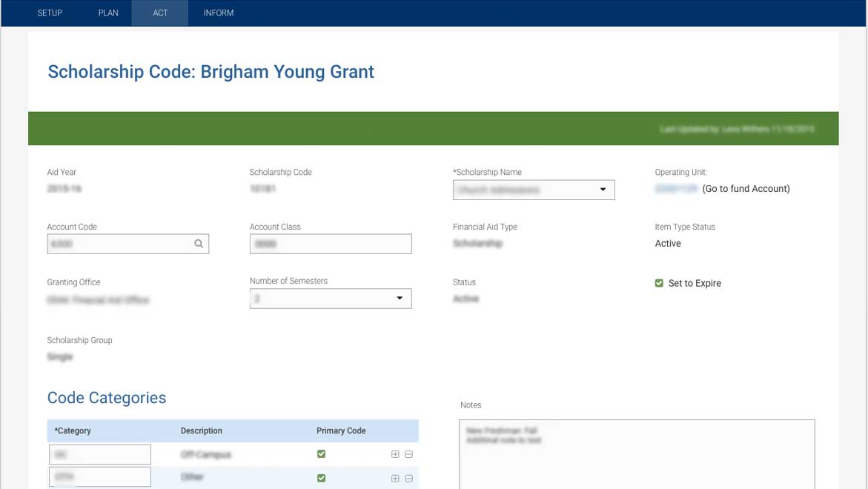Remove the Off-Campus category row with minus icon

click(408, 454)
